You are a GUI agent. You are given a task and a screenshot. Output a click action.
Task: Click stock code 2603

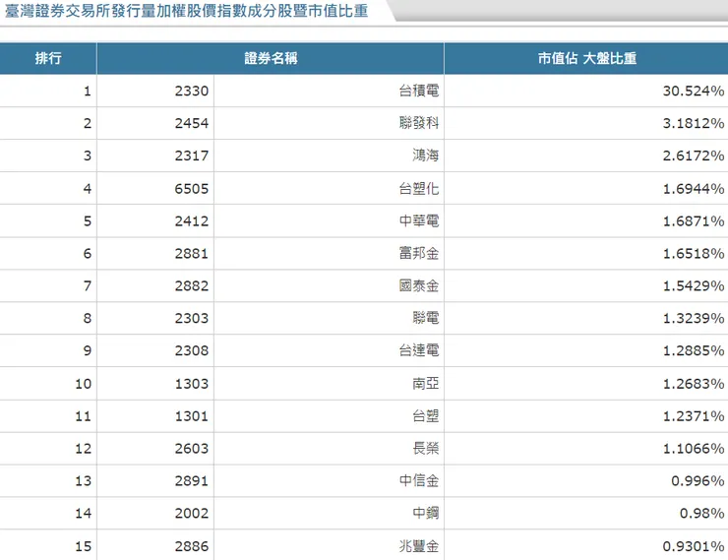[x=191, y=449]
